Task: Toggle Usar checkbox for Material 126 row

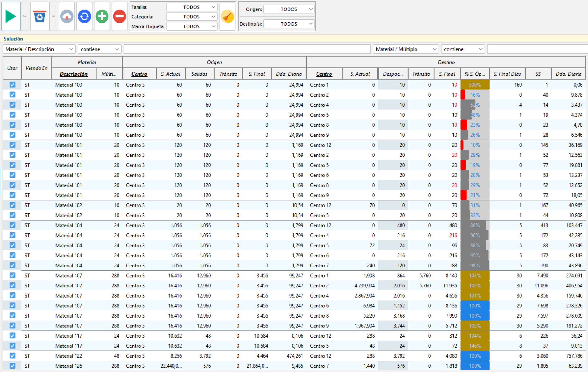Action: (x=12, y=365)
